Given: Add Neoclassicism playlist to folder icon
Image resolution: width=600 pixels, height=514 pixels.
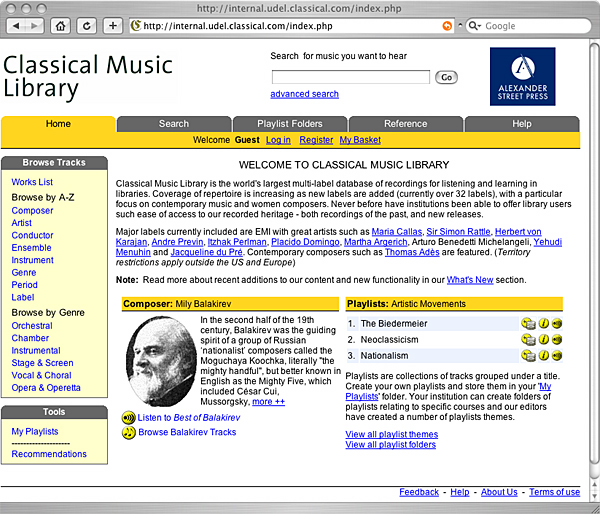Looking at the screenshot, I should [528, 339].
